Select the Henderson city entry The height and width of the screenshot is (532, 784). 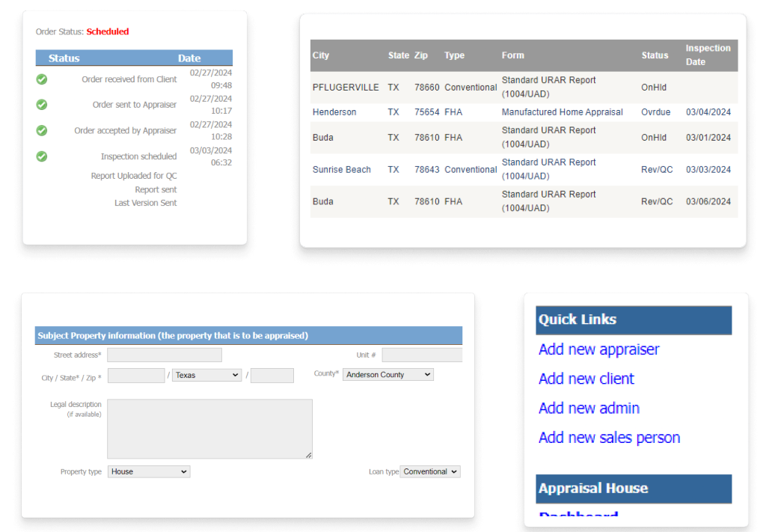334,112
